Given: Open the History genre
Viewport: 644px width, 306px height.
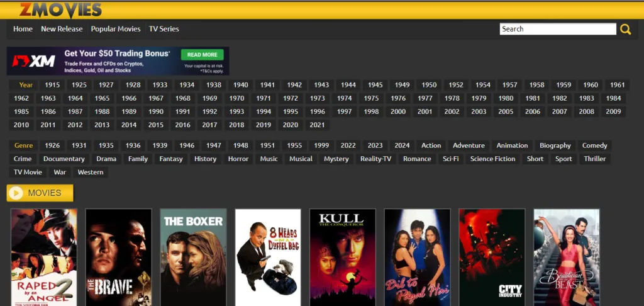Looking at the screenshot, I should pos(206,159).
